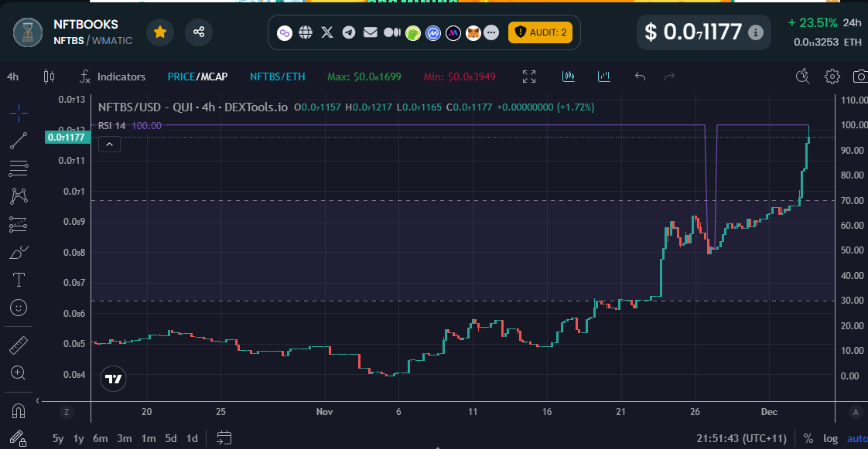Open the CoinGecko link icon

click(x=413, y=33)
